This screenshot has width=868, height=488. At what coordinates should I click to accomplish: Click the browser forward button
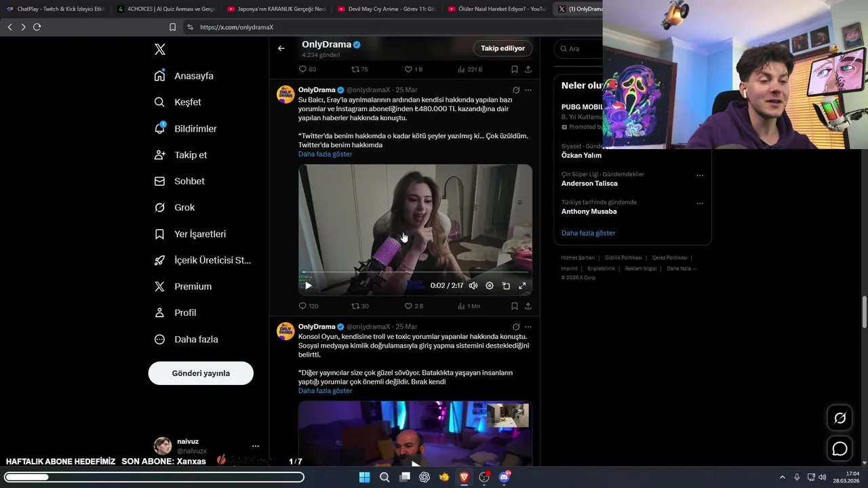[23, 27]
